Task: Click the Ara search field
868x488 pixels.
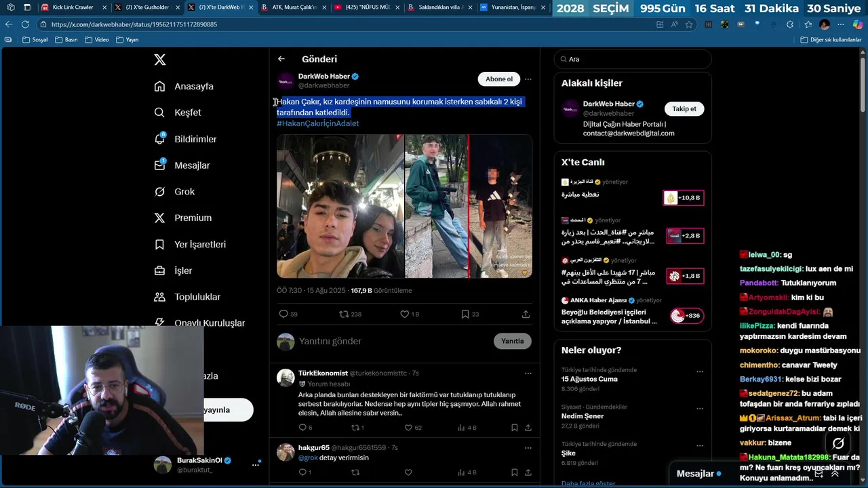Action: [x=633, y=59]
